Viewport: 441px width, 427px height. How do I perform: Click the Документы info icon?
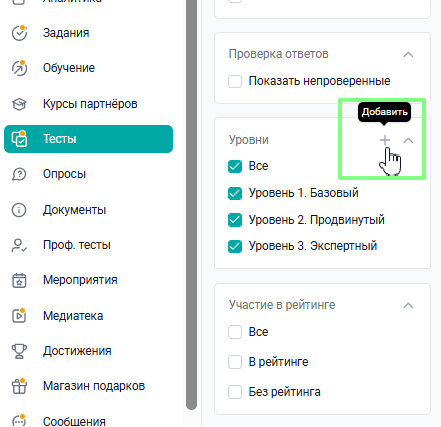pyautogui.click(x=19, y=210)
